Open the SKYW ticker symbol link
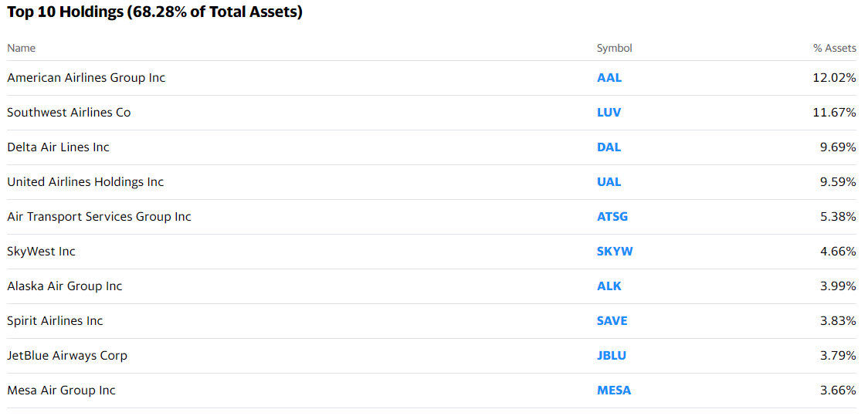 [615, 252]
